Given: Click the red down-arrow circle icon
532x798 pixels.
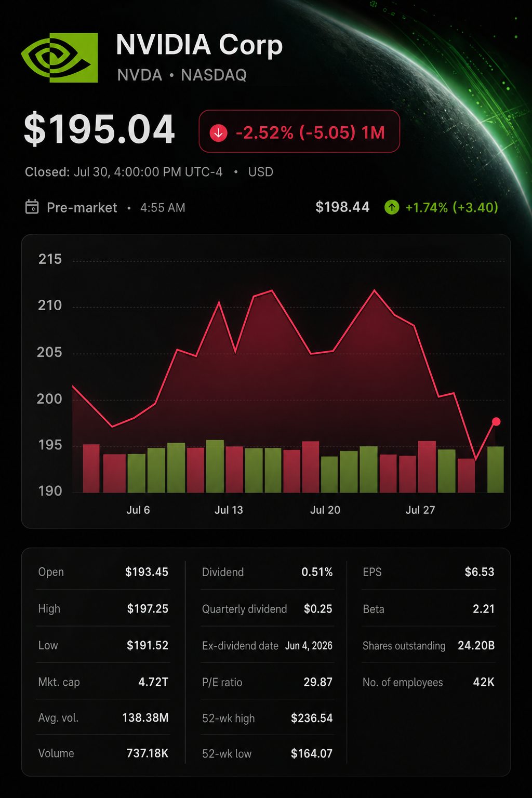Looking at the screenshot, I should 218,133.
